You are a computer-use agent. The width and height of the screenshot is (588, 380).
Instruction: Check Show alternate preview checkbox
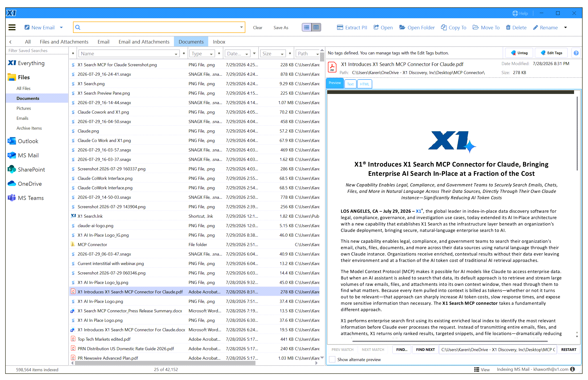(332, 359)
